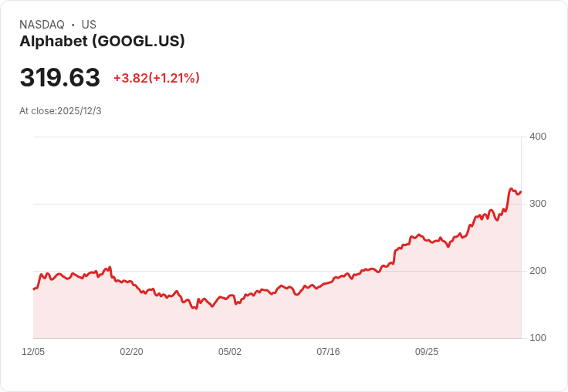Click the leftmost start of the price line

pyautogui.click(x=34, y=289)
